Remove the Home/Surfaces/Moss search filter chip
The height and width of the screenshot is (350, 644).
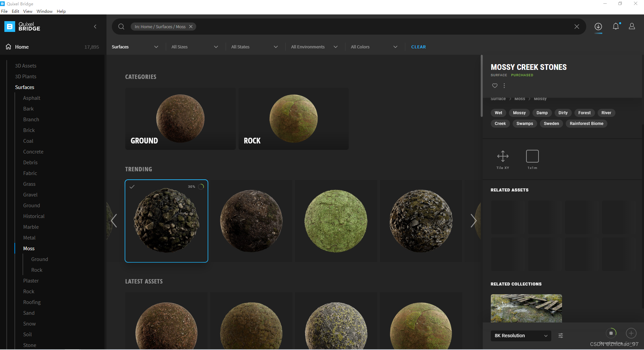click(191, 27)
